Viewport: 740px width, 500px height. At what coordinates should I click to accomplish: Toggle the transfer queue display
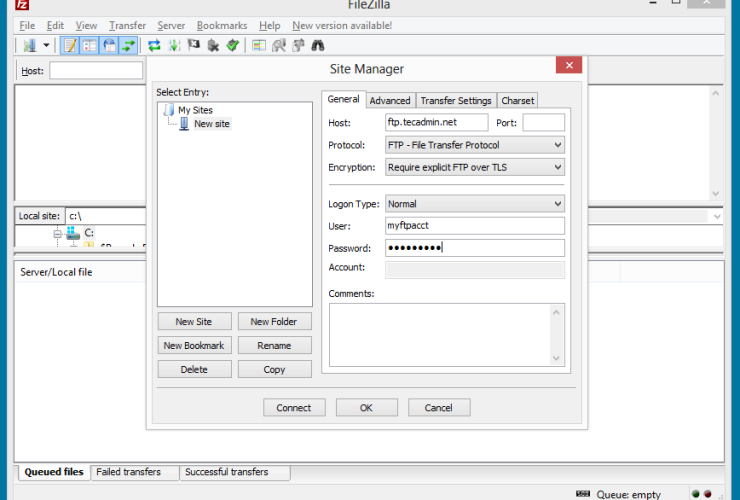(x=128, y=45)
